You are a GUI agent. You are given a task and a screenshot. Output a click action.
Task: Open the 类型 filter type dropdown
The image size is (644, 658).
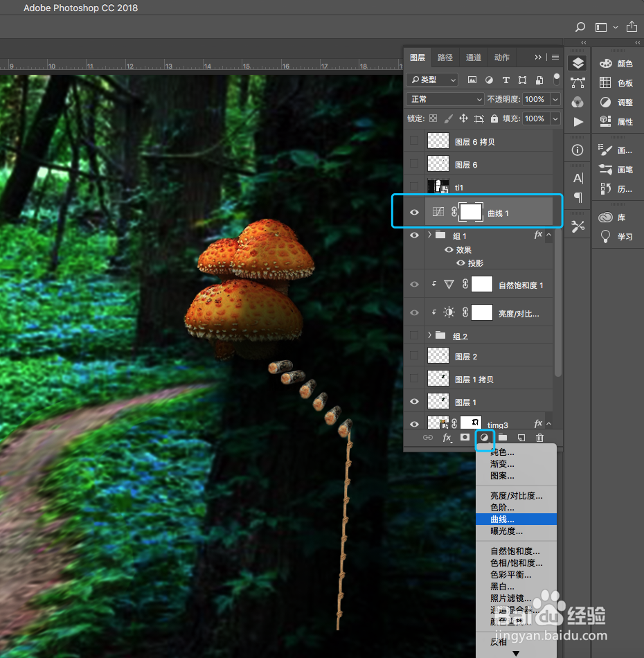(x=432, y=80)
